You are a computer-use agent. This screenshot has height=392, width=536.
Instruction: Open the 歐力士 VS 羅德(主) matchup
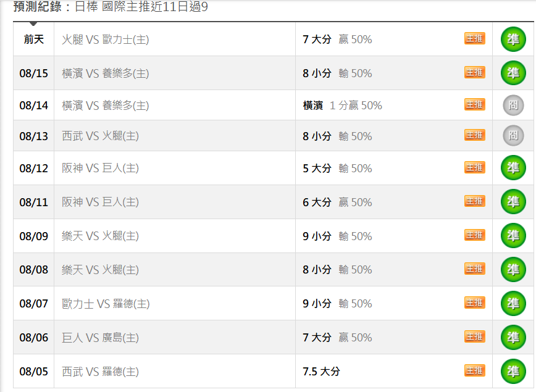coord(106,304)
